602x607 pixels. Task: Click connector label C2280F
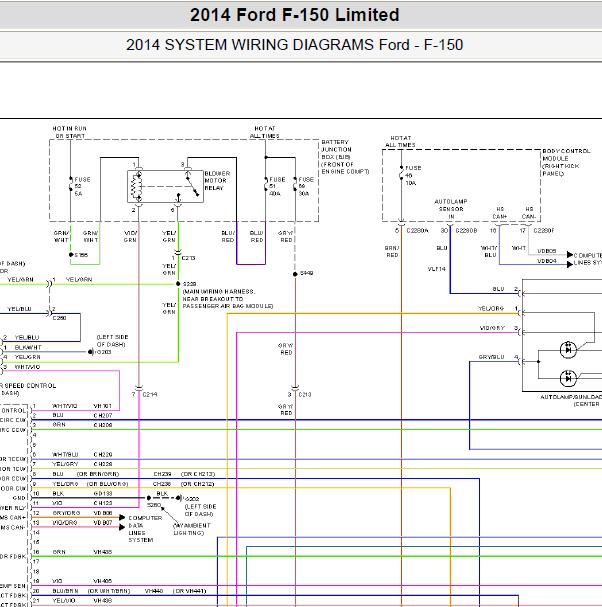click(x=544, y=231)
